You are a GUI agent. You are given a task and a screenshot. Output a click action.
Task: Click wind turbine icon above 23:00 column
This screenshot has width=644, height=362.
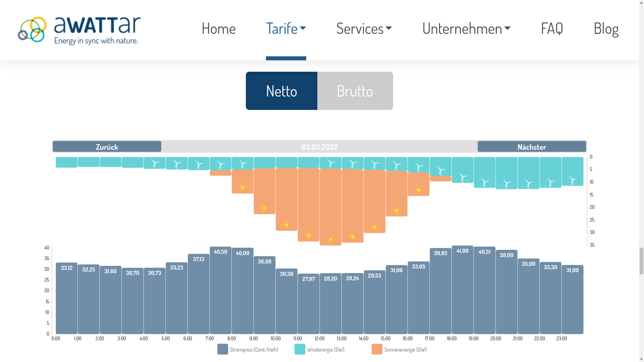click(x=573, y=180)
